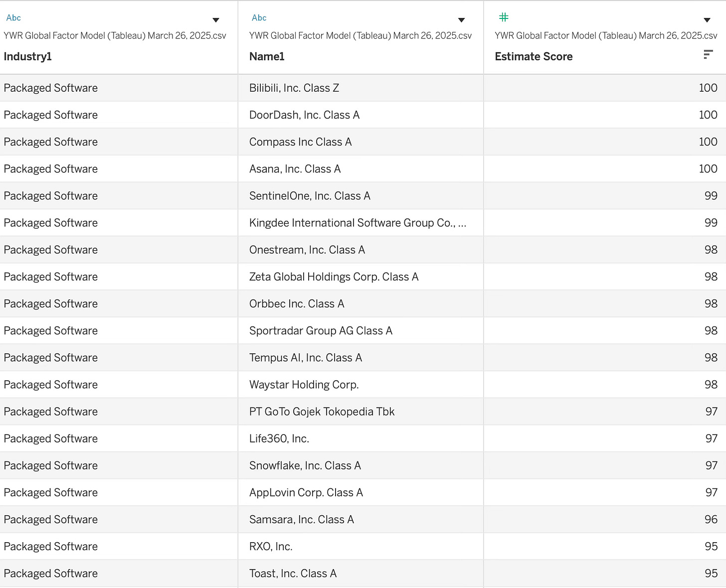This screenshot has width=726, height=588.
Task: Click the score 95 in the Toast row
Action: point(711,573)
